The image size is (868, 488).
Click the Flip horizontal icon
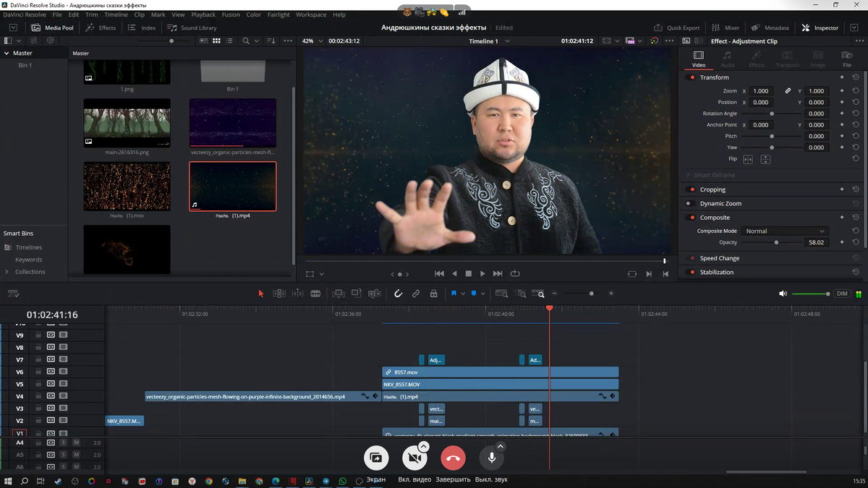click(748, 159)
